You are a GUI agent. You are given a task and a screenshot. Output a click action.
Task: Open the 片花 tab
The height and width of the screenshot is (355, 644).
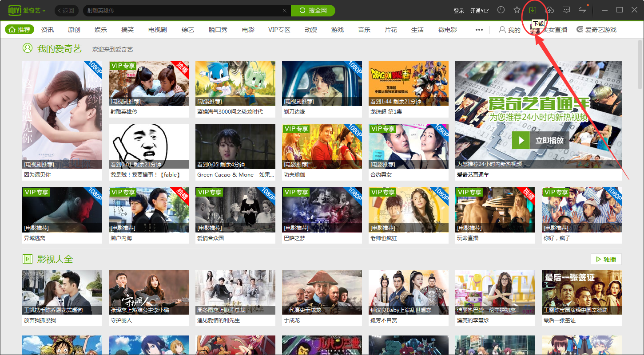coord(391,30)
